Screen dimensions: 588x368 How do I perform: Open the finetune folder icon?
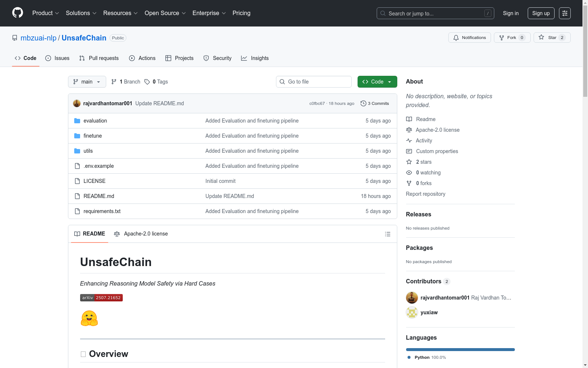click(x=77, y=136)
